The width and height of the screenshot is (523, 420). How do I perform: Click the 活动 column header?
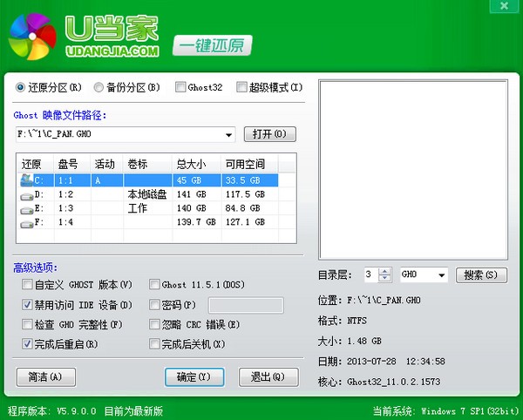tap(105, 164)
